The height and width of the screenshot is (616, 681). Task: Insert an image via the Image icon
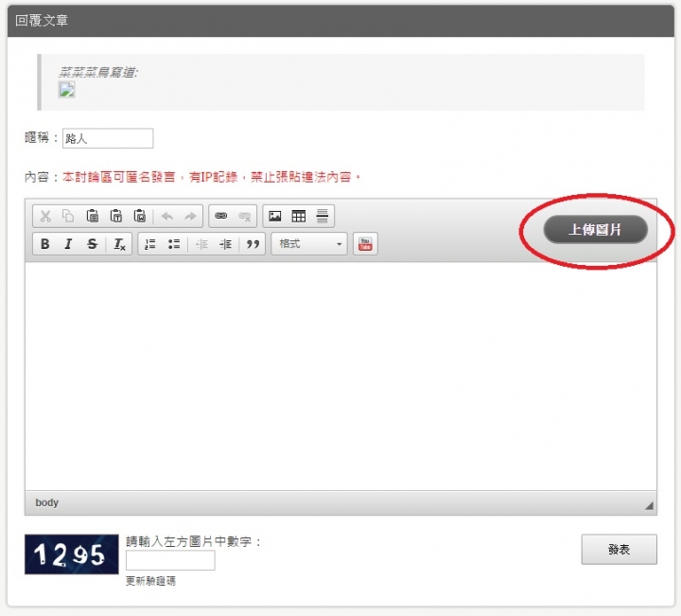275,216
